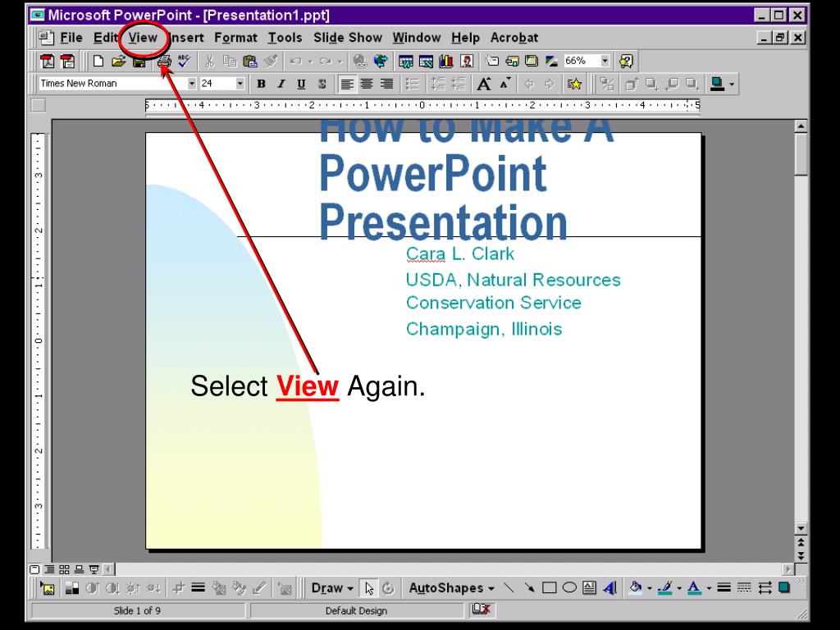
Task: Click the Font Color A swatch
Action: pyautogui.click(x=694, y=588)
